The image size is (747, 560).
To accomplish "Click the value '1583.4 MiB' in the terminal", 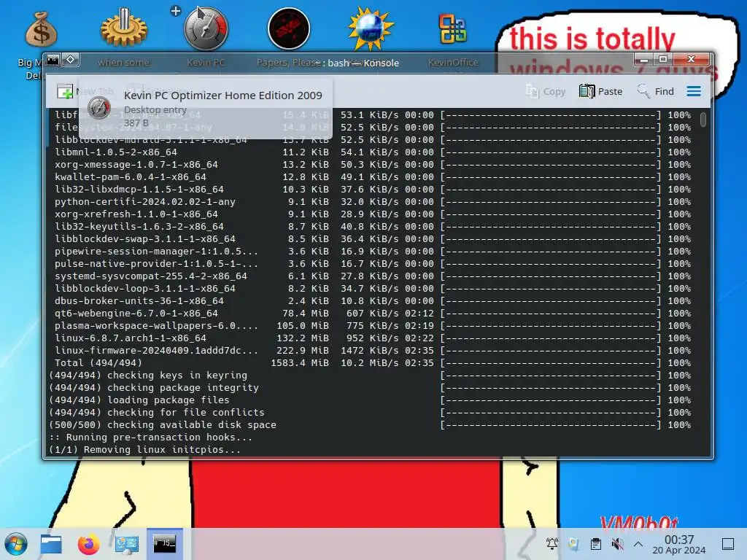I will coord(300,363).
